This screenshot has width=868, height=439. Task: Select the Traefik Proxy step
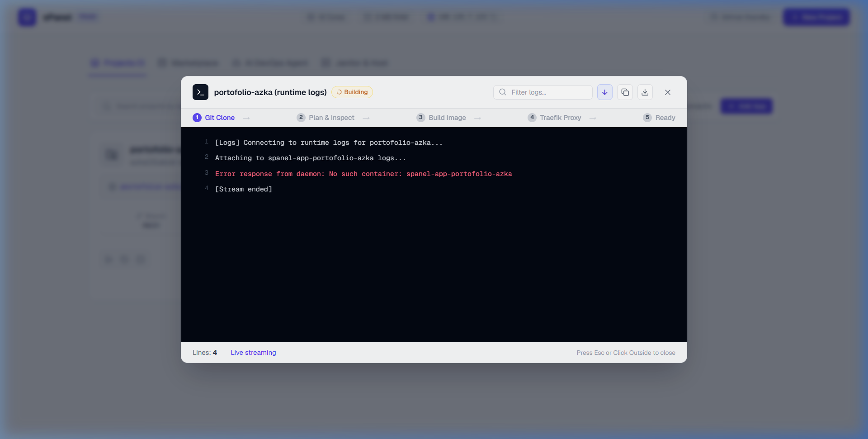pyautogui.click(x=555, y=118)
